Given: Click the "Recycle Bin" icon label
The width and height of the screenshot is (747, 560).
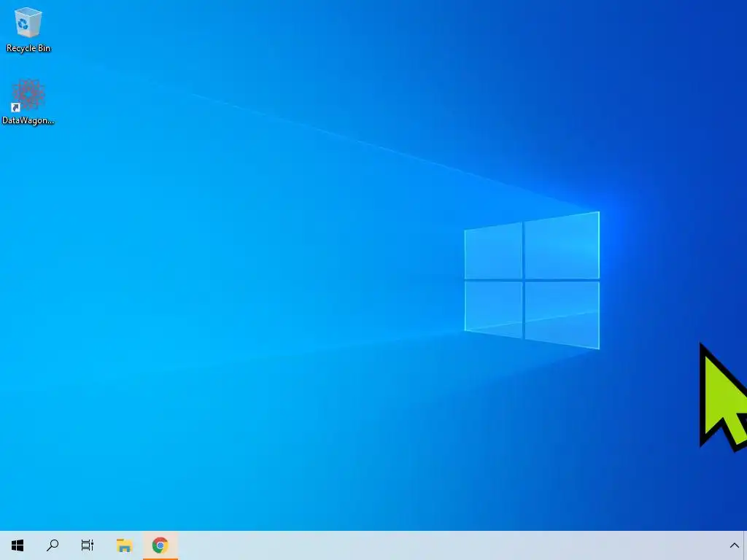Looking at the screenshot, I should (28, 48).
